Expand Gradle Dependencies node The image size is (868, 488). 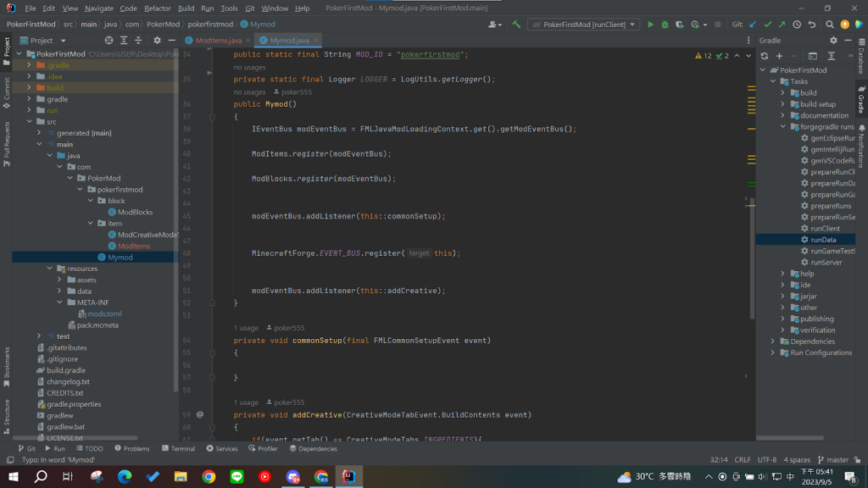tap(773, 341)
